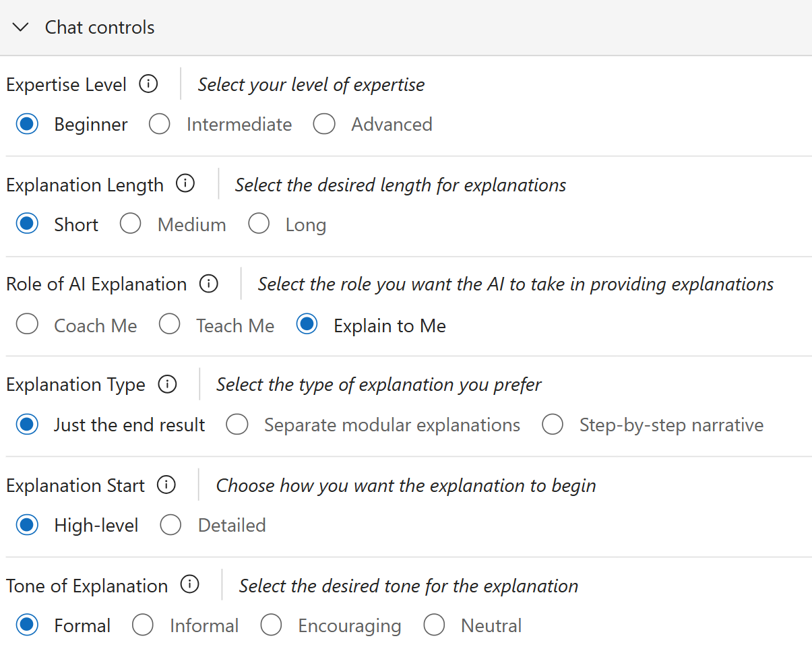Click the Chat controls header title
The height and width of the screenshot is (653, 812).
click(100, 28)
